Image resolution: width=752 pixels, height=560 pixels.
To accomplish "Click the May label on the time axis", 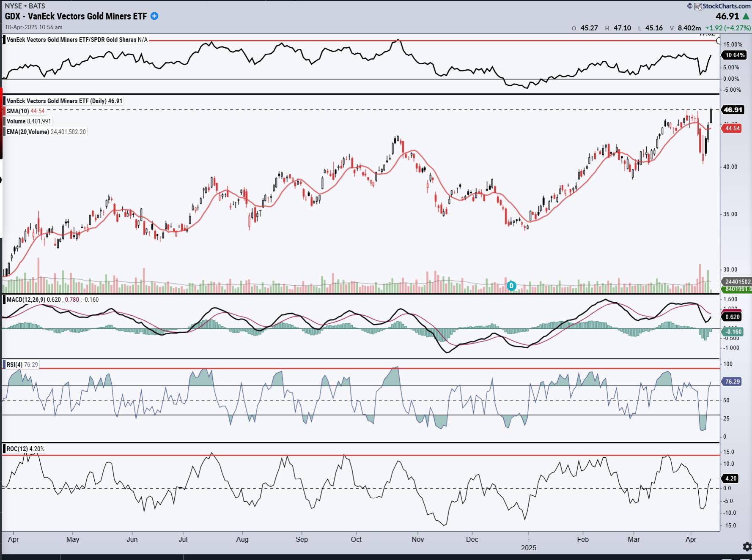I will pos(73,539).
